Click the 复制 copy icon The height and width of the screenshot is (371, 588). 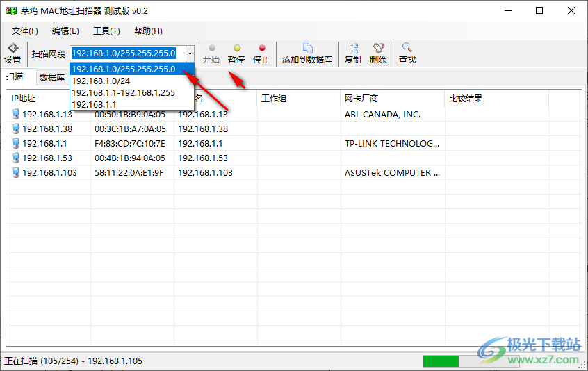353,53
